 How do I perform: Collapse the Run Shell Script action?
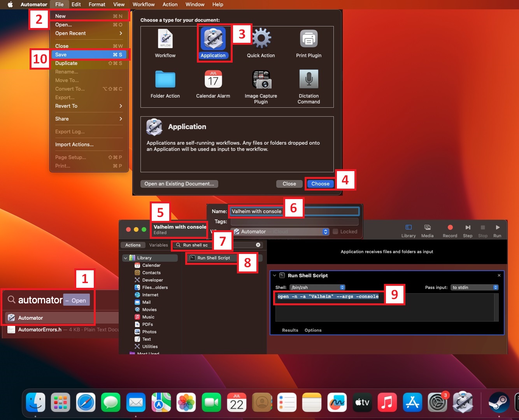(275, 275)
